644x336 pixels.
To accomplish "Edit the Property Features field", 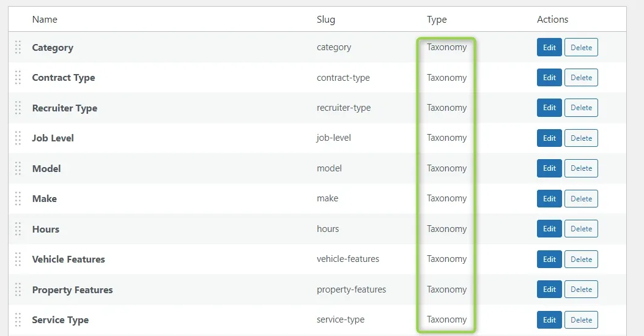I will [x=549, y=289].
